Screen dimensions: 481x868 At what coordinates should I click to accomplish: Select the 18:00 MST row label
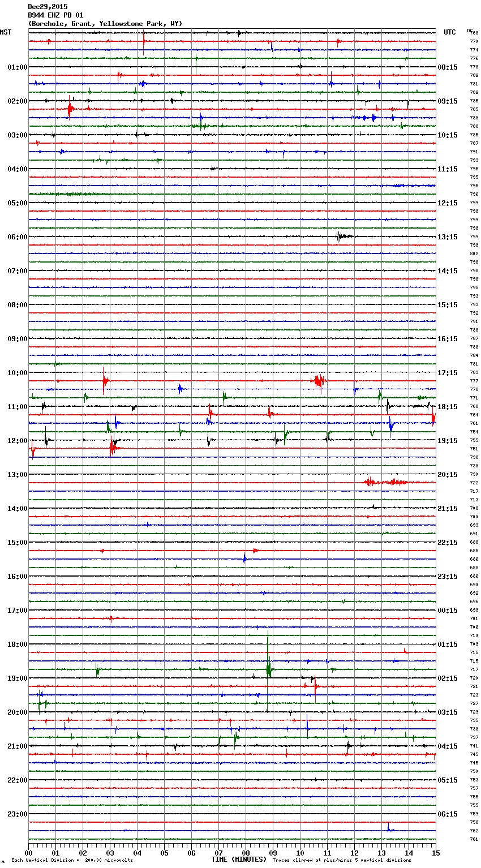pos(17,644)
